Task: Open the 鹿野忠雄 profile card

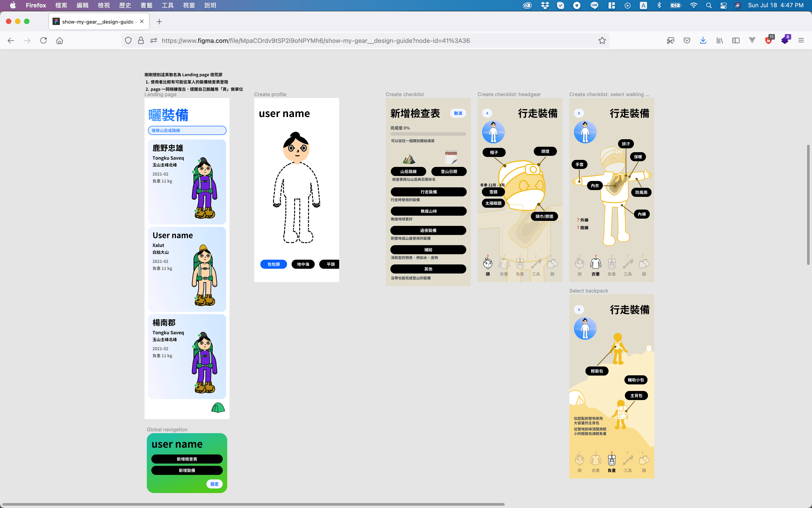Action: pyautogui.click(x=187, y=182)
